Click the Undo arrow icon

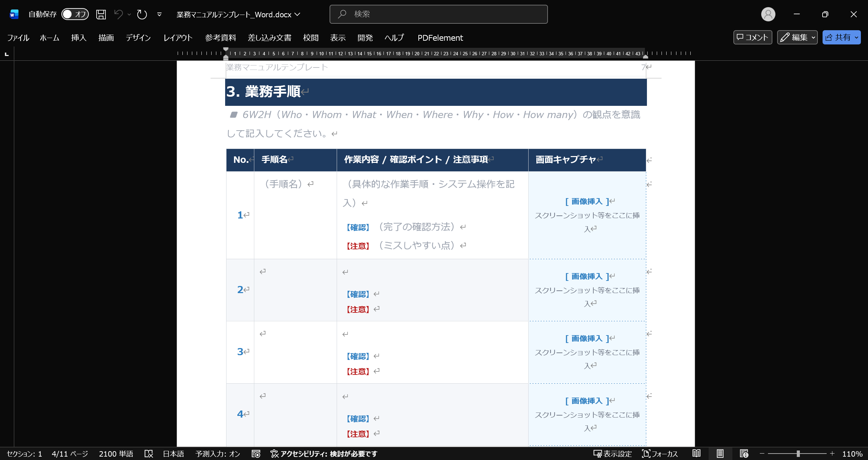click(118, 14)
